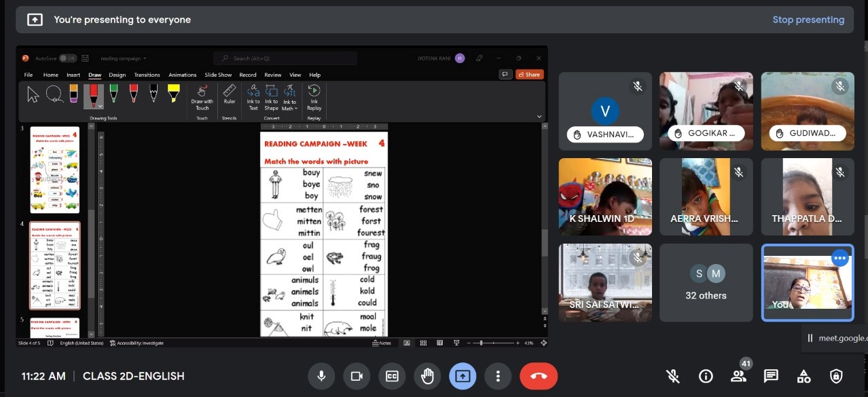This screenshot has width=868, height=397.
Task: Select the arrow Select Objects tool
Action: click(33, 94)
